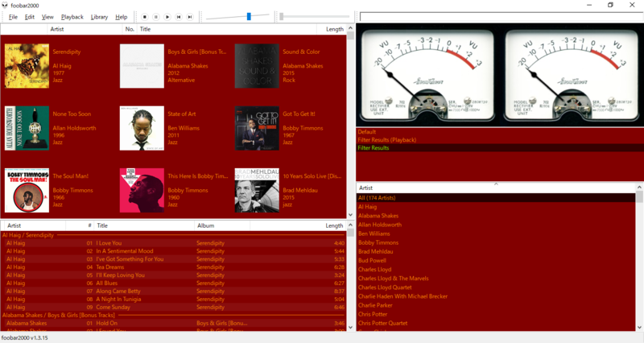Click down arrow of track list scrollbar
Screen dimensions: 644x343
(x=350, y=328)
